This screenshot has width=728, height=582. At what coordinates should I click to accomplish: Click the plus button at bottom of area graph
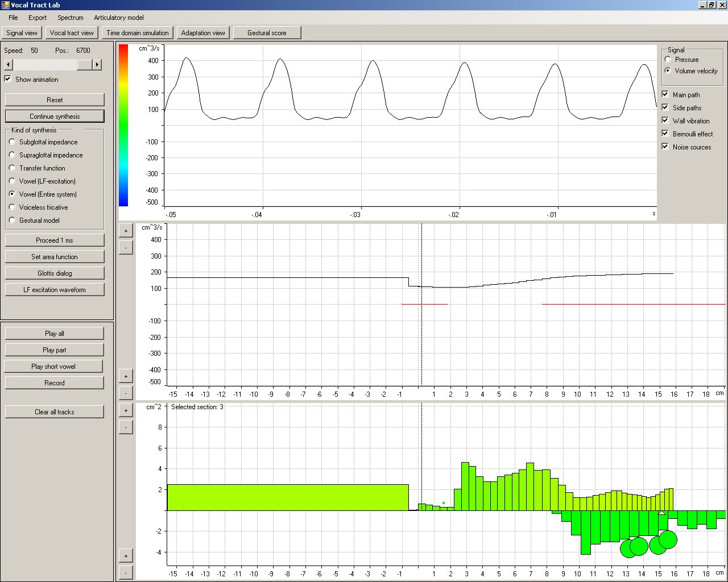point(126,556)
